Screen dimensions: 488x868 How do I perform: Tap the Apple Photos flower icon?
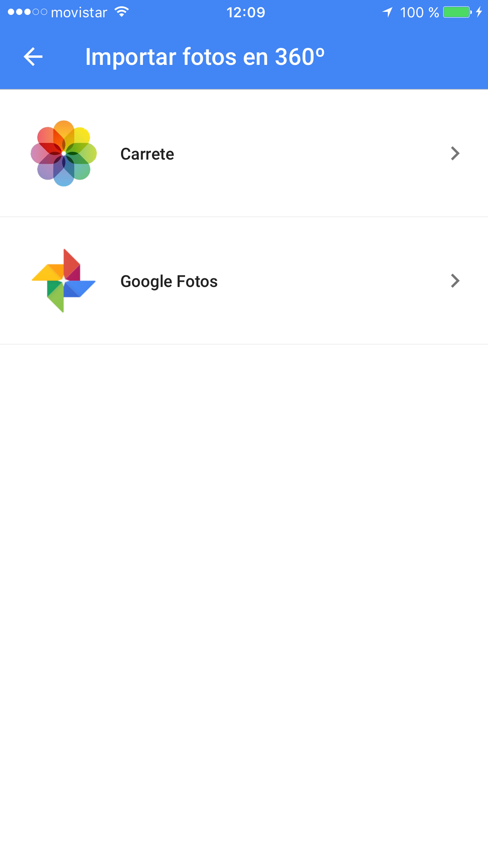tap(64, 153)
